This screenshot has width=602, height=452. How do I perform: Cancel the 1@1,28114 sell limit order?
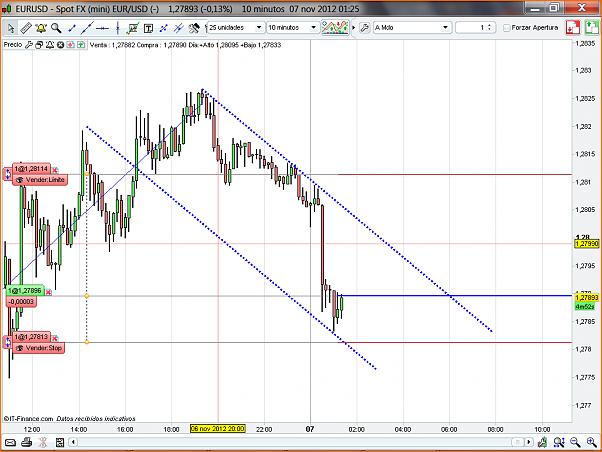[55, 170]
